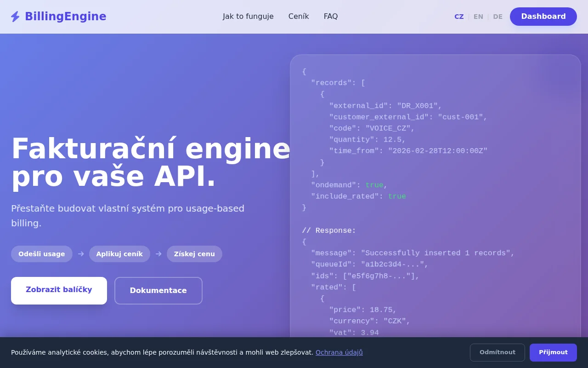588x368 pixels.
Task: Click the "customer_external_id": "cust-001" code line
Action: click(408, 117)
